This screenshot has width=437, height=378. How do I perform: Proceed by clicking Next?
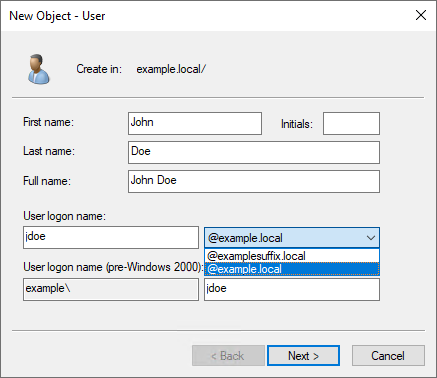click(303, 356)
